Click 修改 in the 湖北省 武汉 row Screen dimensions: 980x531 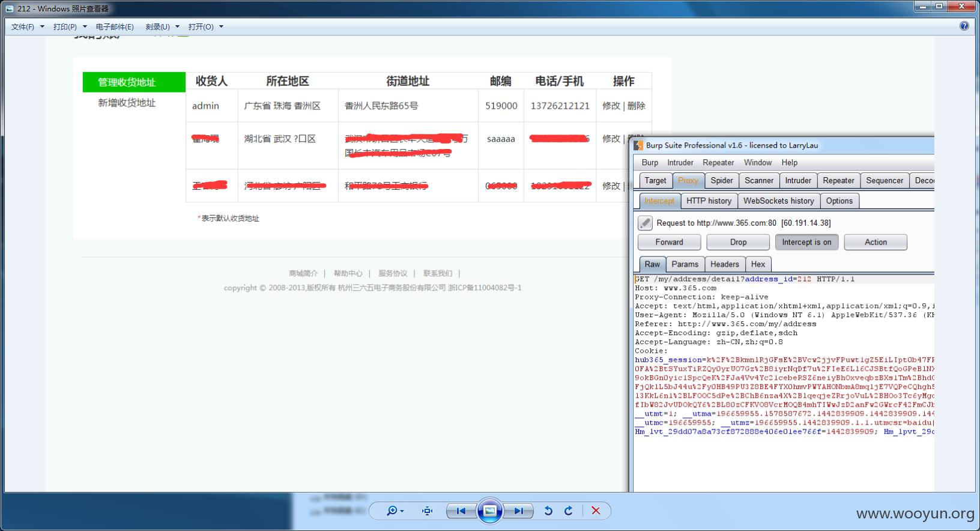point(611,139)
